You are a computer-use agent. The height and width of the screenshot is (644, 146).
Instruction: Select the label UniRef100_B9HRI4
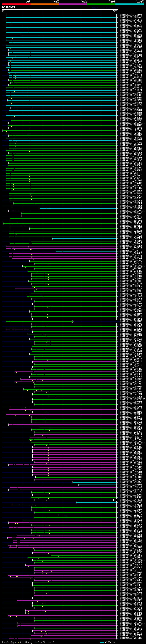(x=131, y=75)
